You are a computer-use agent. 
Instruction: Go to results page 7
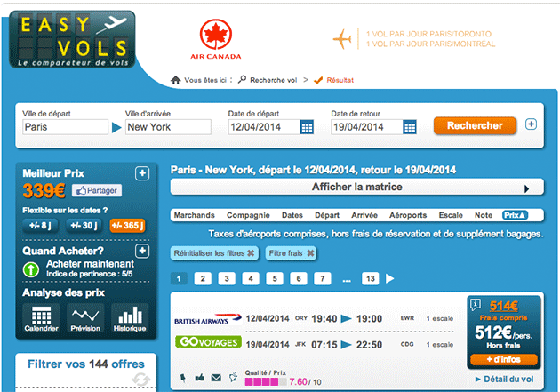pyautogui.click(x=323, y=278)
